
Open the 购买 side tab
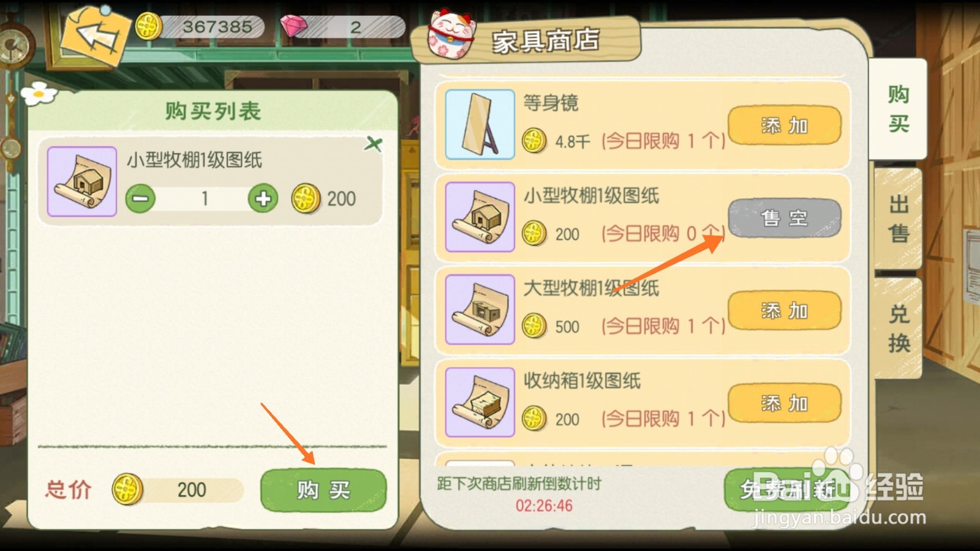tap(899, 109)
